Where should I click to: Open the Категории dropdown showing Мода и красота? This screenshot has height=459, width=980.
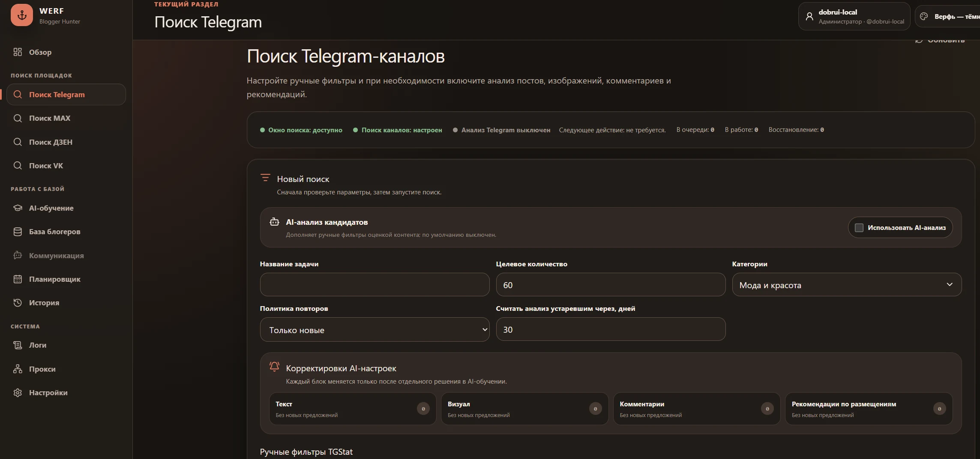click(x=847, y=285)
